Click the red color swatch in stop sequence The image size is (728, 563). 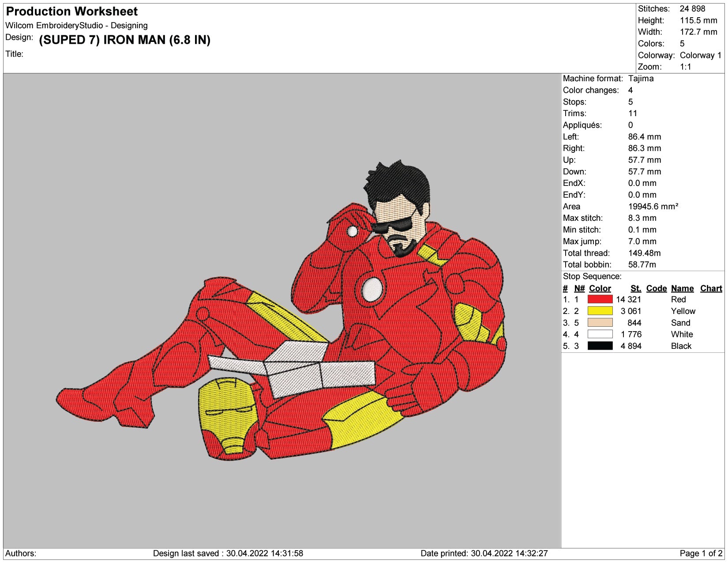pos(600,299)
